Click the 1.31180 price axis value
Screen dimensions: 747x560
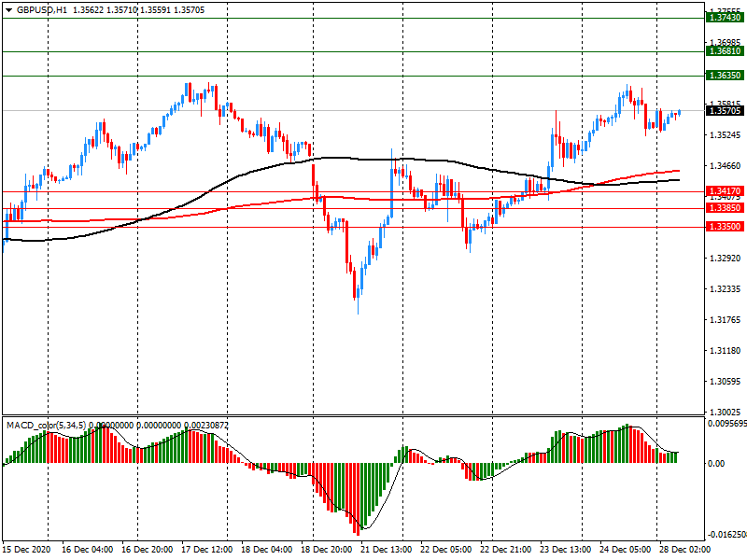click(726, 351)
